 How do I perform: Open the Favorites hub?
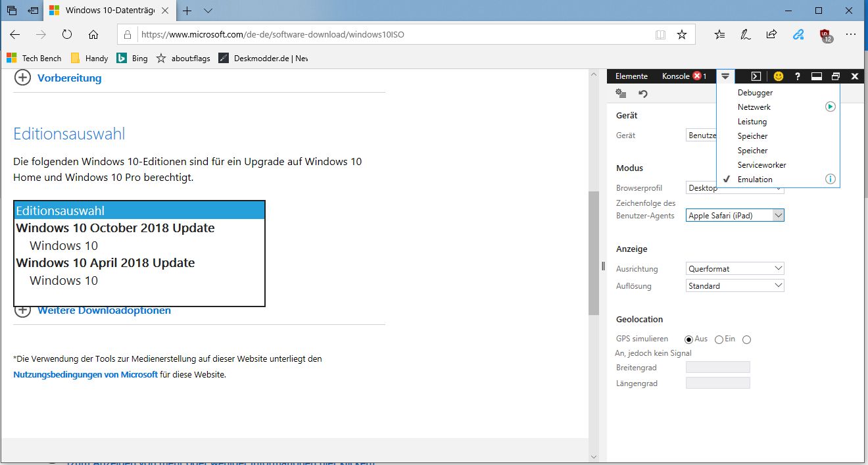[720, 34]
